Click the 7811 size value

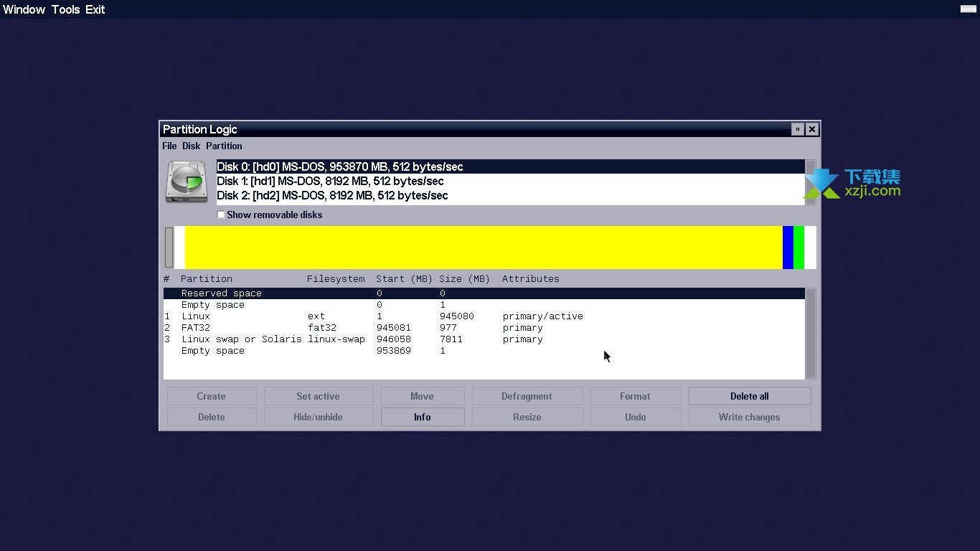point(451,339)
